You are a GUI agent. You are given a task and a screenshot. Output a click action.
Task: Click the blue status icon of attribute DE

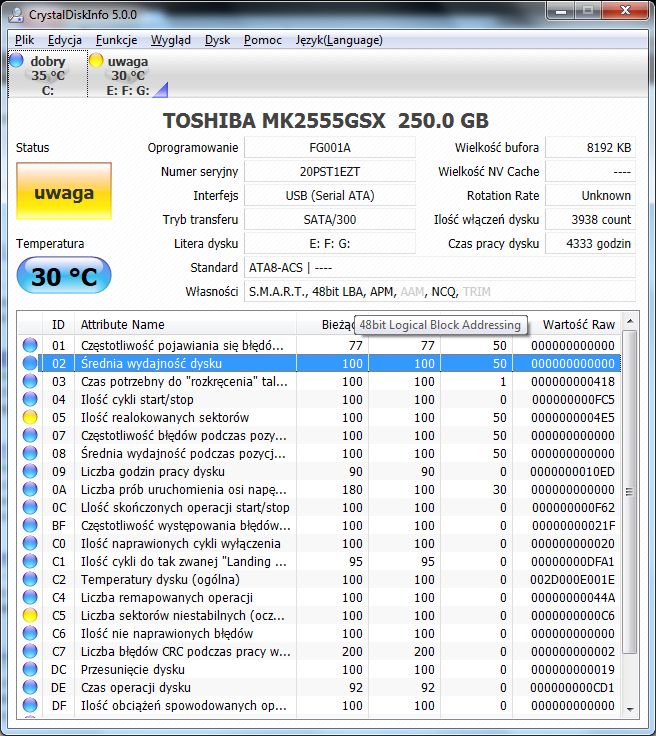(x=30, y=687)
